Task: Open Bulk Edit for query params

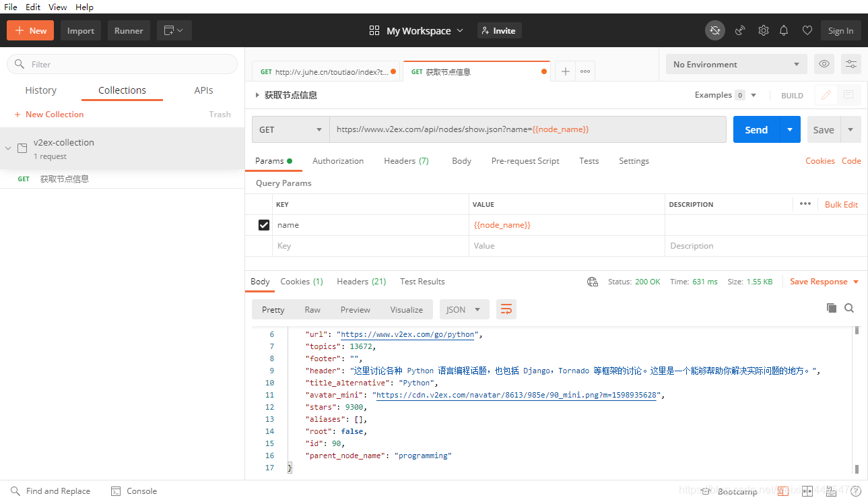Action: point(841,204)
